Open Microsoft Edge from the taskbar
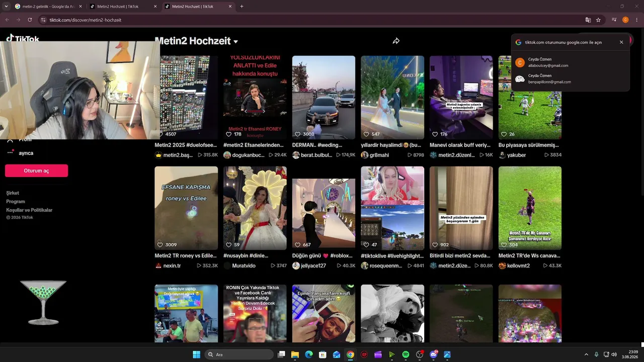The width and height of the screenshot is (644, 362). pos(309,354)
